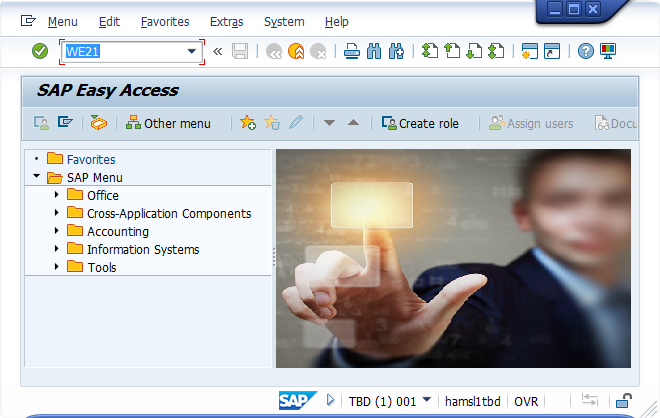Click the Other menu button
This screenshot has height=418, width=660.
click(168, 123)
